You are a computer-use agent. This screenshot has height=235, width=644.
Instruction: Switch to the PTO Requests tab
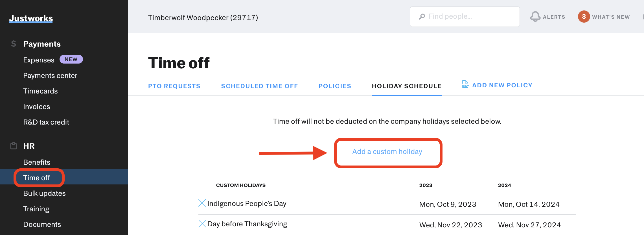[174, 86]
